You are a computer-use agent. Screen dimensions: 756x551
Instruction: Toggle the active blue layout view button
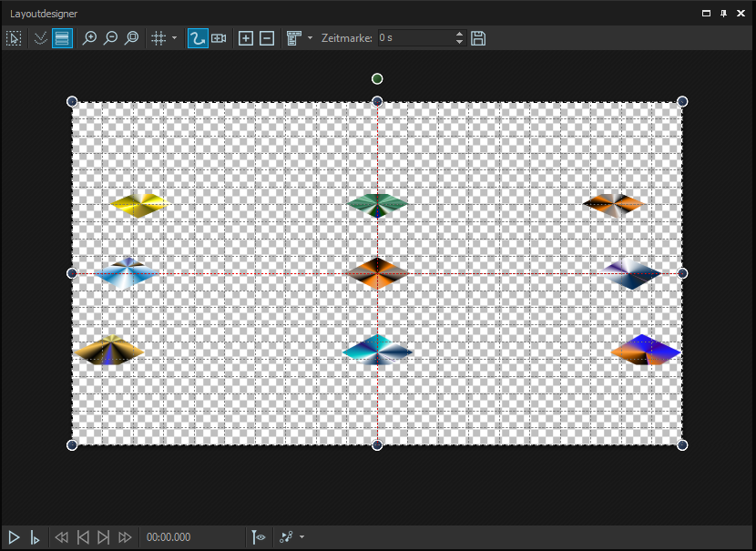point(62,38)
